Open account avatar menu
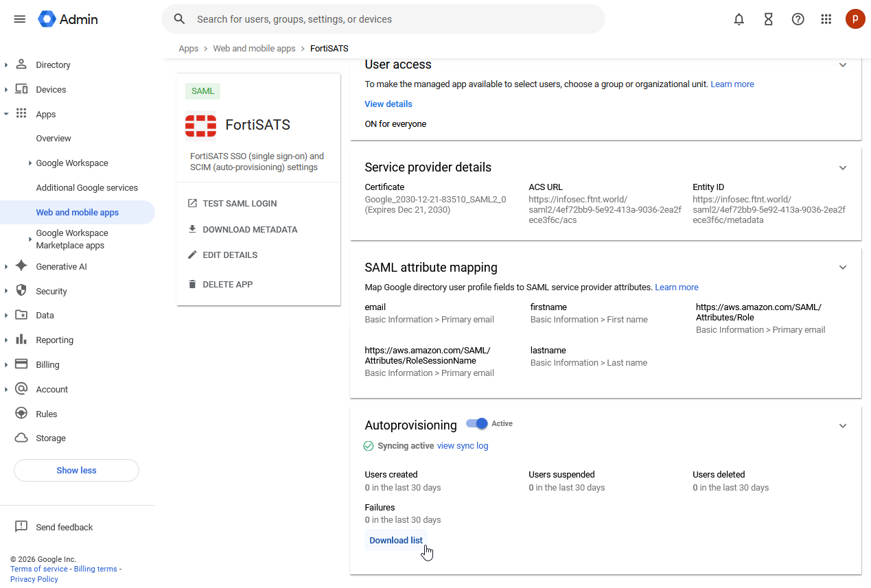The image size is (871, 588). pyautogui.click(x=855, y=19)
